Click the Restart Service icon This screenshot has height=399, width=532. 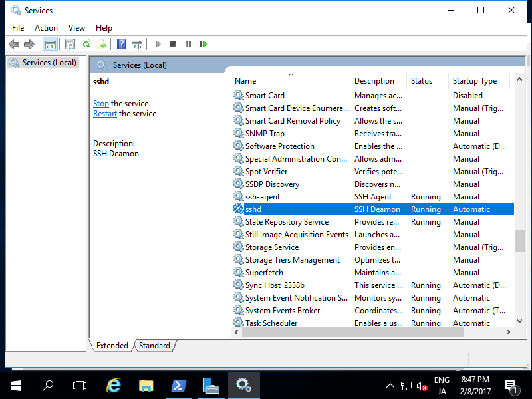click(x=203, y=44)
